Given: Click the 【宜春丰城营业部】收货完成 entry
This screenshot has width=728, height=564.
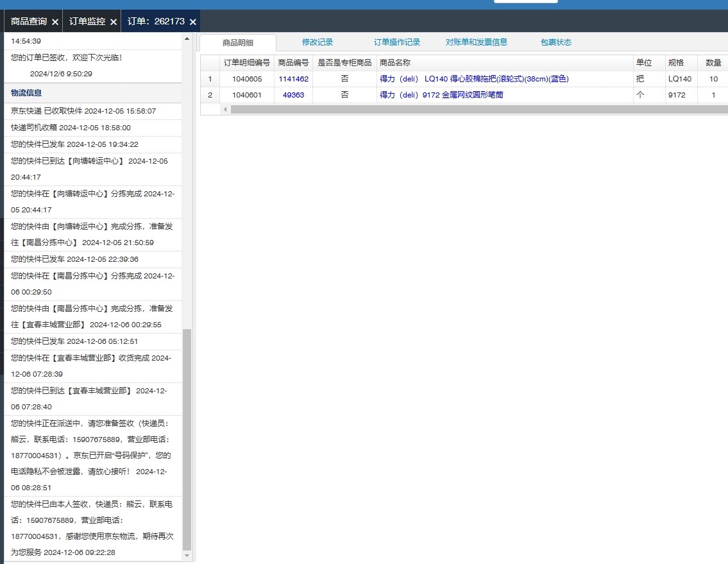Looking at the screenshot, I should point(93,366).
